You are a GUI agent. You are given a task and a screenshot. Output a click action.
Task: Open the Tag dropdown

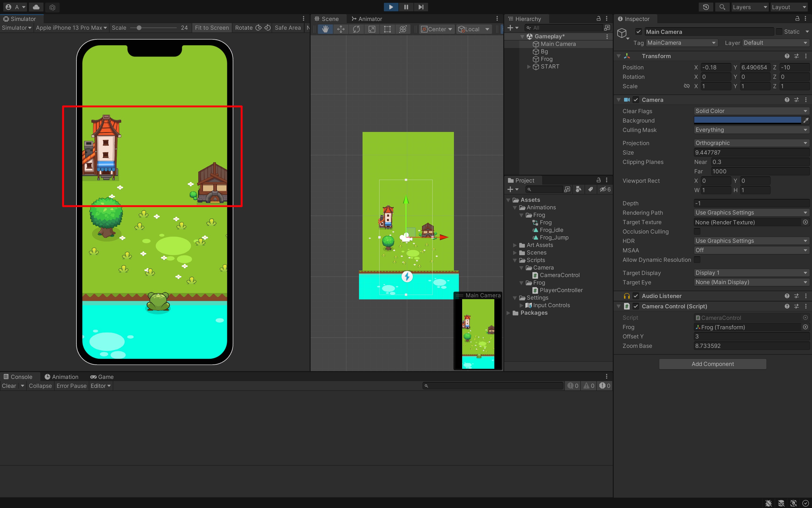click(x=682, y=43)
